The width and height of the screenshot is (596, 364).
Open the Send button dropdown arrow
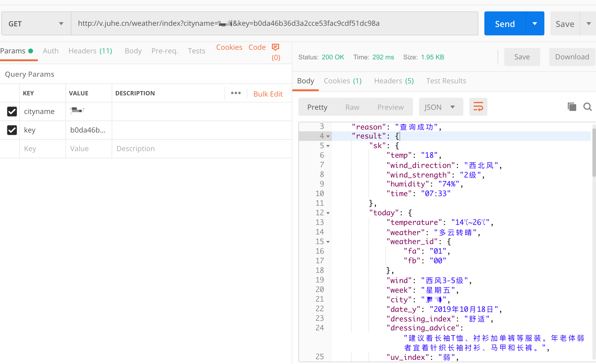click(x=535, y=24)
